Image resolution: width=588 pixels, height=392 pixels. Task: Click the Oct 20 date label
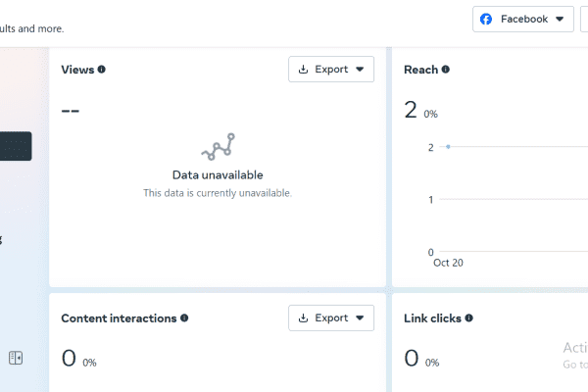click(x=448, y=263)
